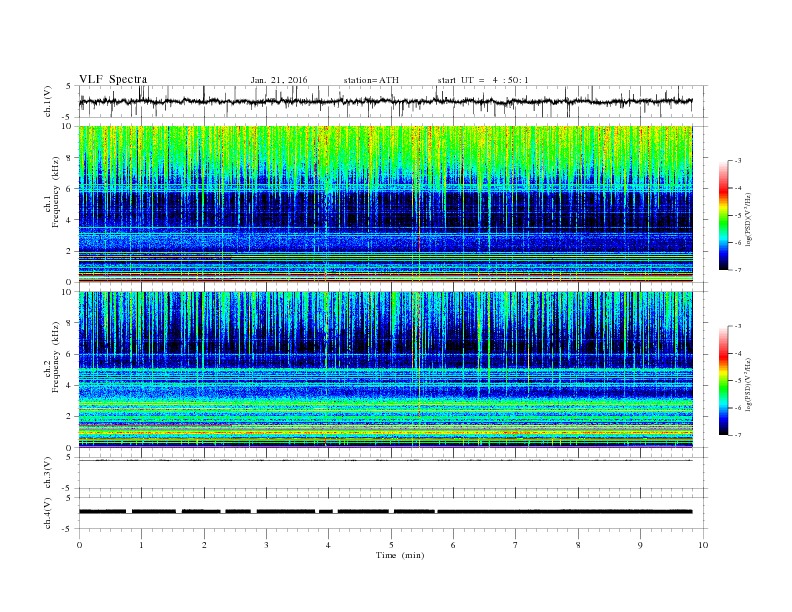The image size is (792, 612).
Task: Click the "-5" label on ch.1 color bar
Action: pos(738,215)
